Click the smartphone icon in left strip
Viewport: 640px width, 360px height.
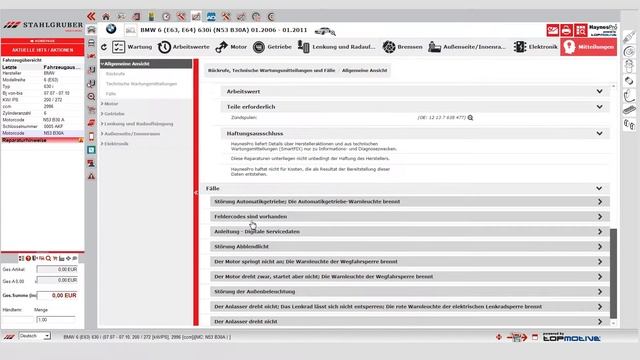point(91,136)
